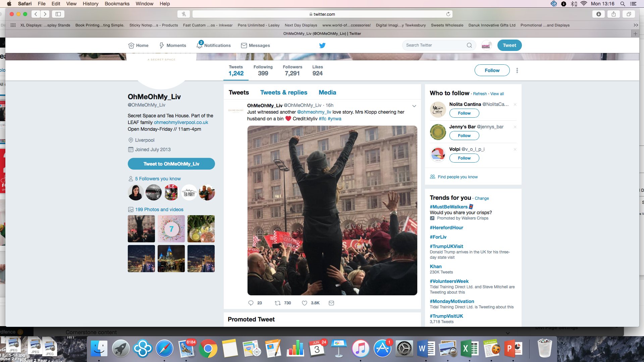Image resolution: width=644 pixels, height=362 pixels.
Task: Click the search magnifier in Search Twitter
Action: (x=469, y=45)
